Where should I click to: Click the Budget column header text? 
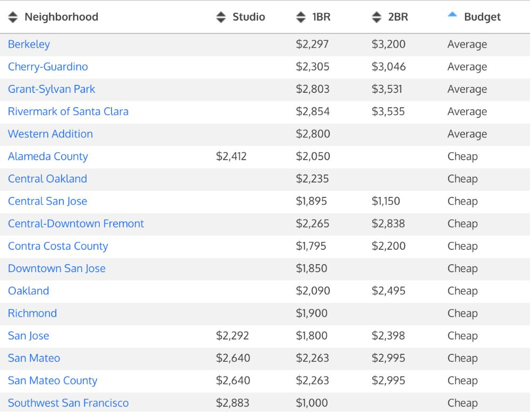[x=482, y=17]
